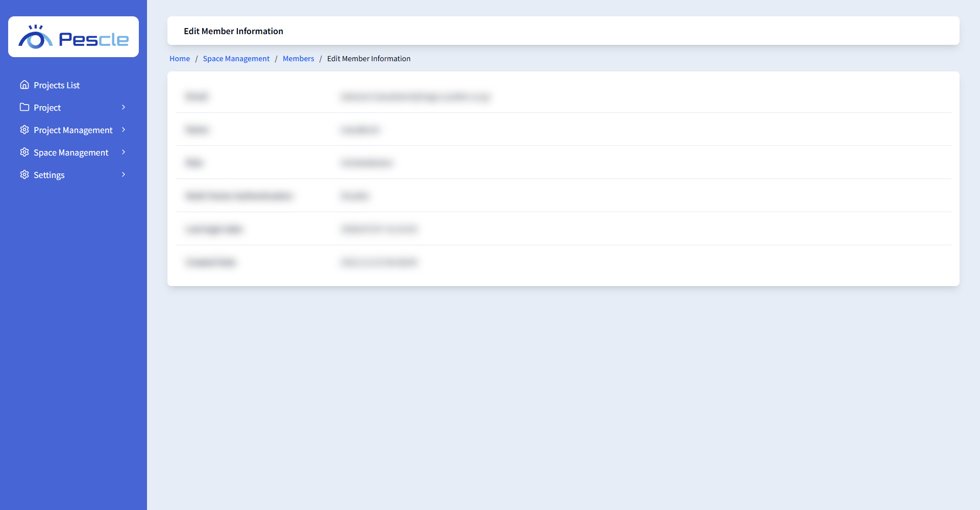This screenshot has height=510, width=980.
Task: Open Members breadcrumb link
Action: click(x=299, y=59)
